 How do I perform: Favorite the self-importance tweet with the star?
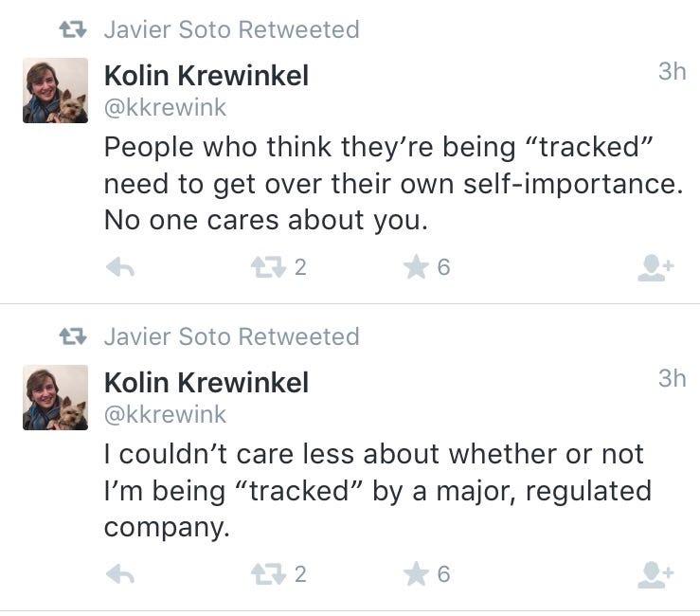click(x=416, y=268)
